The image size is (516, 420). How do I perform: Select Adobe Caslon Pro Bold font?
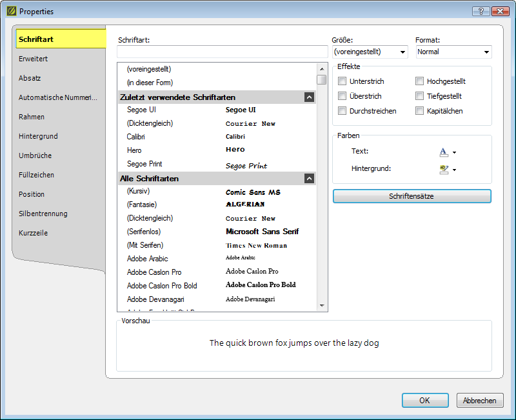[162, 285]
